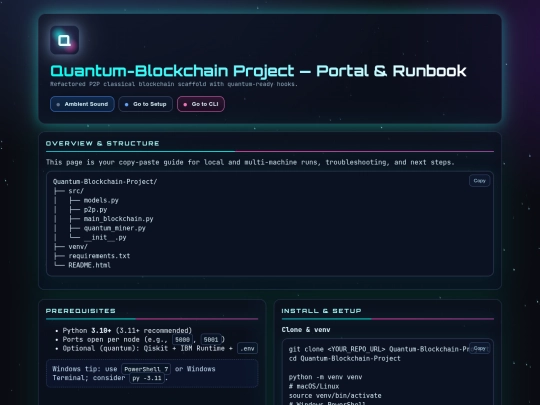The width and height of the screenshot is (540, 405).
Task: Click the PowerShell 7 code chip
Action: (x=146, y=369)
